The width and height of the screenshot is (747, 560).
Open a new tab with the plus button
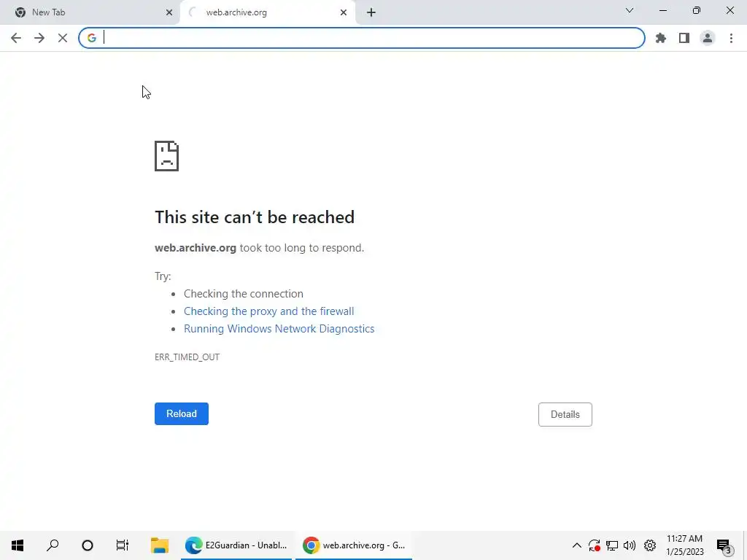371,12
